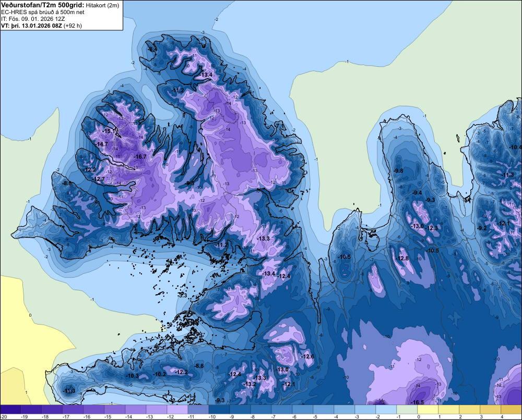Click the legend scale label -15
Screen dimensions: 522x420
coord(108,417)
